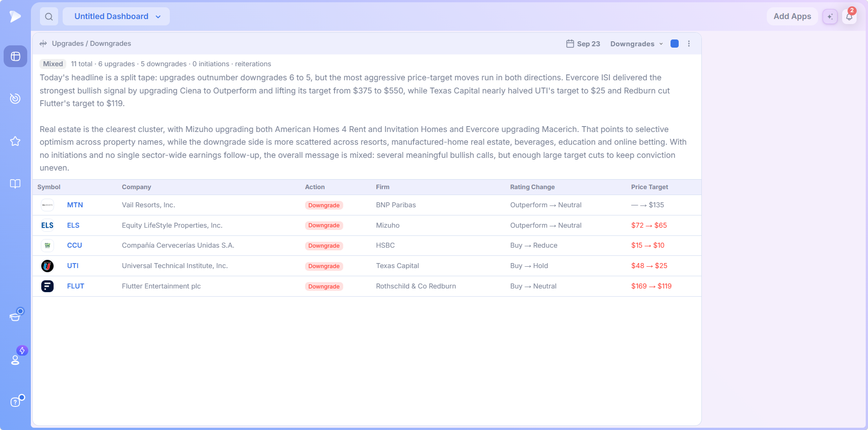This screenshot has width=868, height=430.
Task: Click the HSBC firm cell
Action: [385, 245]
